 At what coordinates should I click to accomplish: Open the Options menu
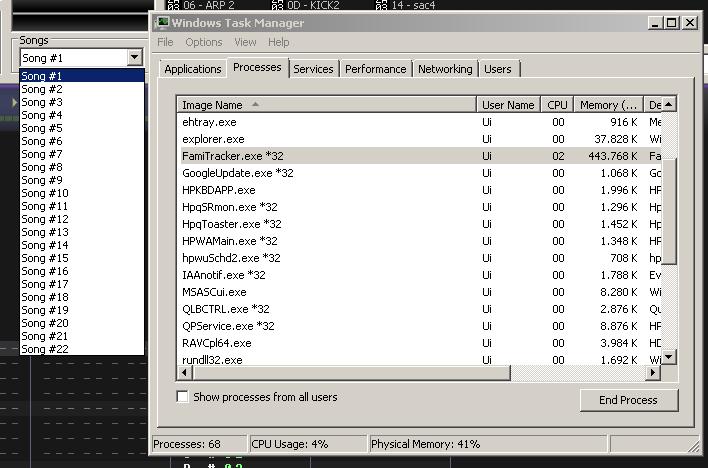[x=204, y=42]
